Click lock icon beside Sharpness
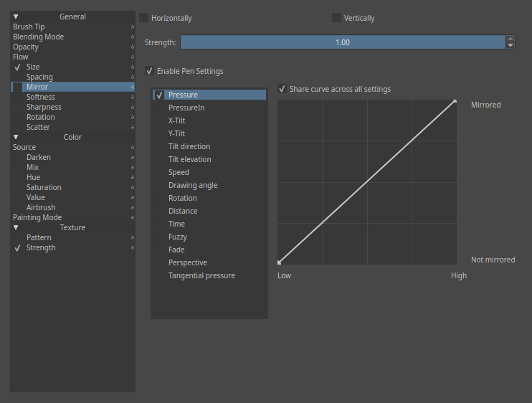The width and height of the screenshot is (532, 403). point(133,107)
